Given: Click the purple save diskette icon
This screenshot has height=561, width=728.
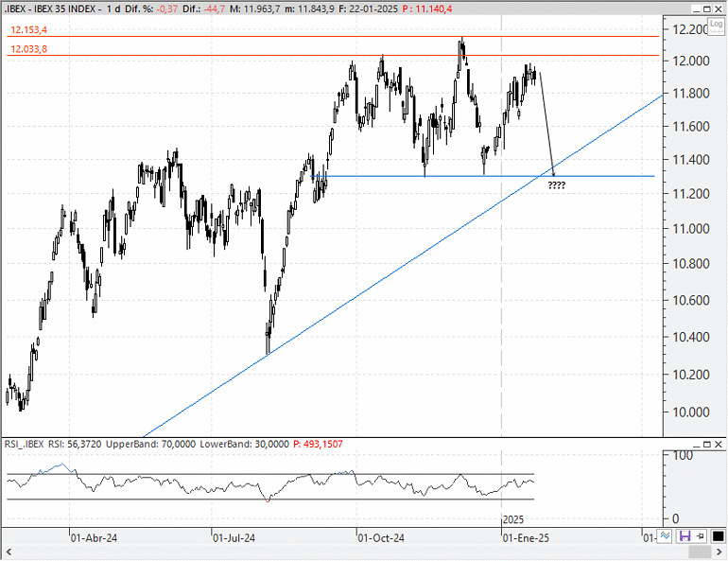Looking at the screenshot, I should [685, 535].
